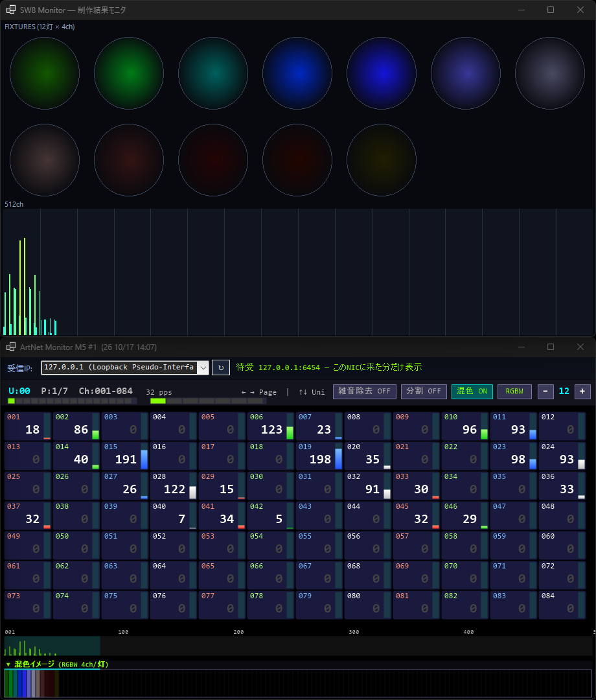Select channel 019 cell showing 198
Image resolution: width=596 pixels, height=700 pixels.
319,456
